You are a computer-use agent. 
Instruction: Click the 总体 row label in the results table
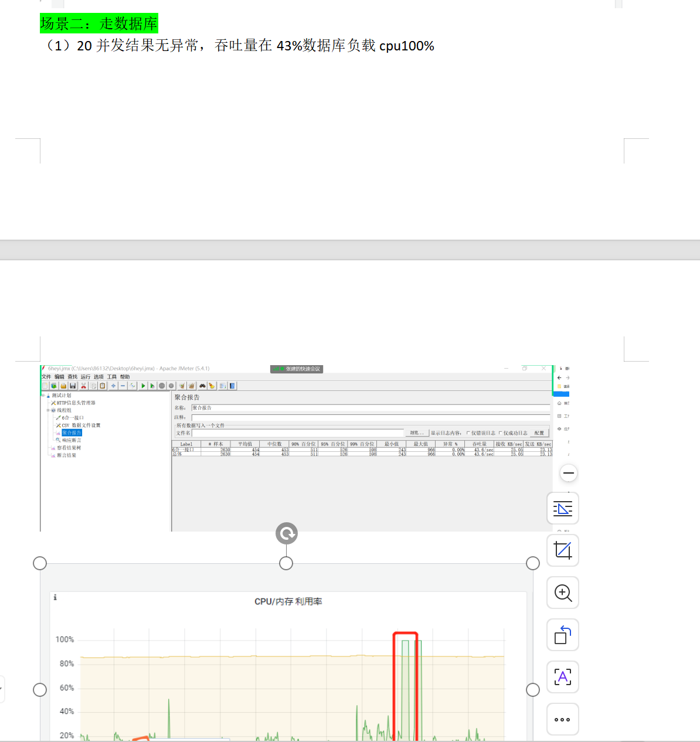point(177,454)
